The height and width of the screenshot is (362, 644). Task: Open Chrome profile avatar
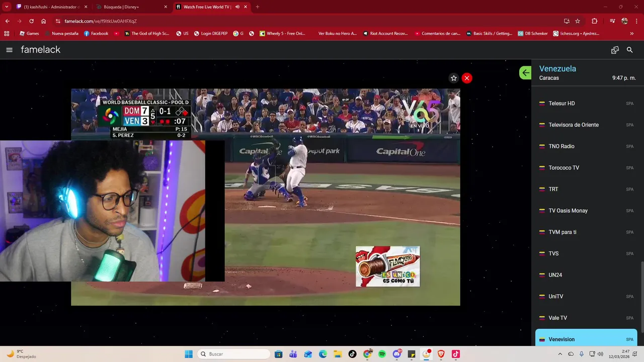(624, 21)
